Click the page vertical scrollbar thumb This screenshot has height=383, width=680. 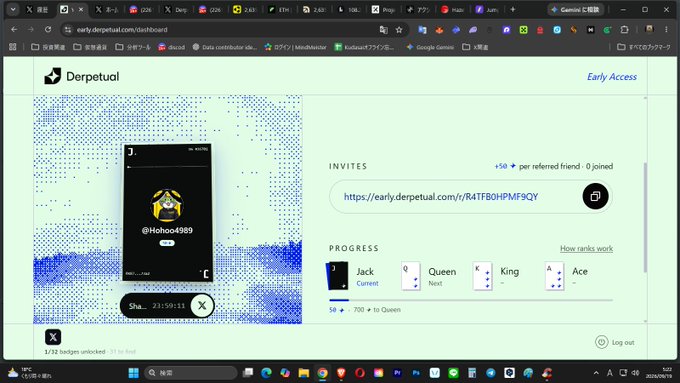[645, 218]
